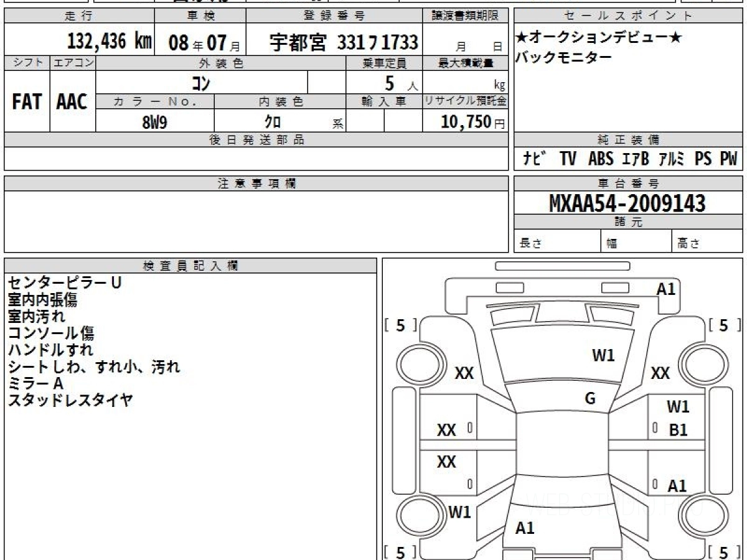Click the エアコン header cell

73,63
